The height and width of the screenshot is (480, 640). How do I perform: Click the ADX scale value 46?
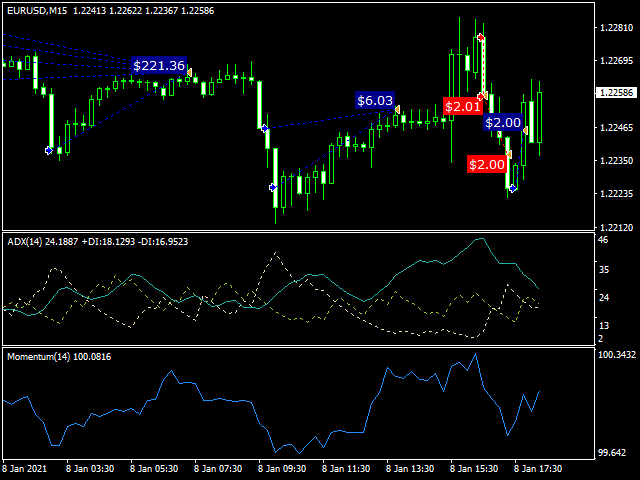pyautogui.click(x=603, y=240)
